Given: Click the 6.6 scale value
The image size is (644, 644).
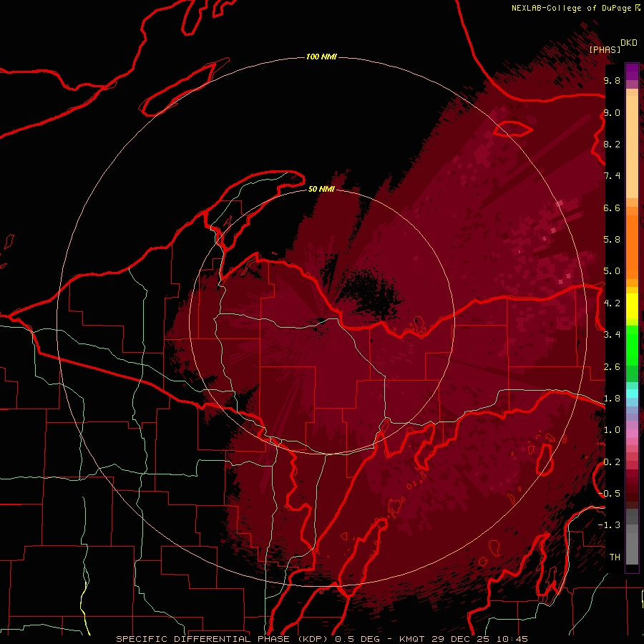Looking at the screenshot, I should [612, 208].
